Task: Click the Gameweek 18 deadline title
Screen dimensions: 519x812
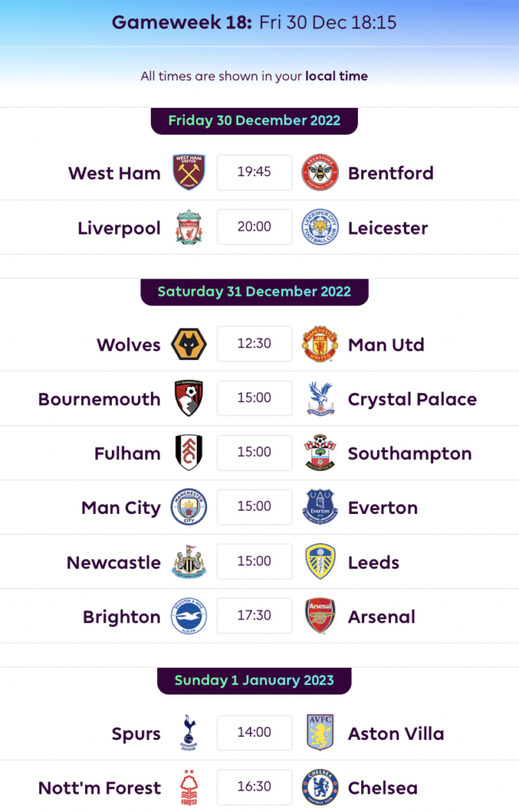Action: [254, 22]
